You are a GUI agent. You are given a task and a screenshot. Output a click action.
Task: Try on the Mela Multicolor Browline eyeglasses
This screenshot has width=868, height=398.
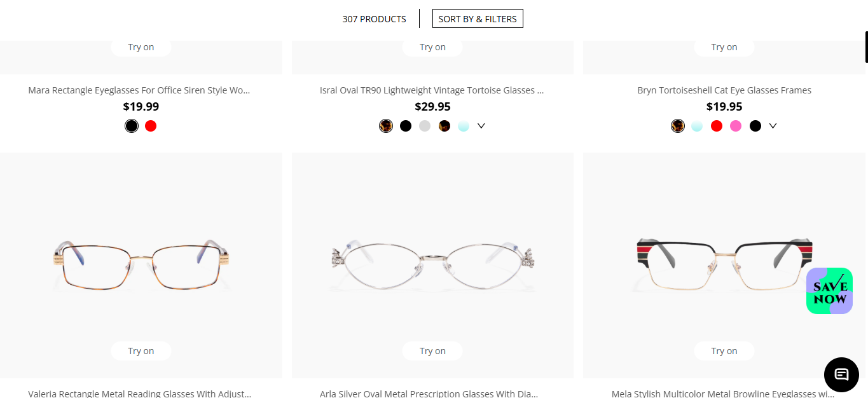[724, 351]
